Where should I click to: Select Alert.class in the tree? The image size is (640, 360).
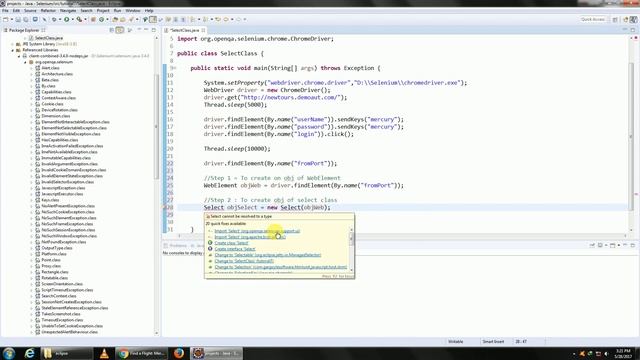click(x=50, y=68)
